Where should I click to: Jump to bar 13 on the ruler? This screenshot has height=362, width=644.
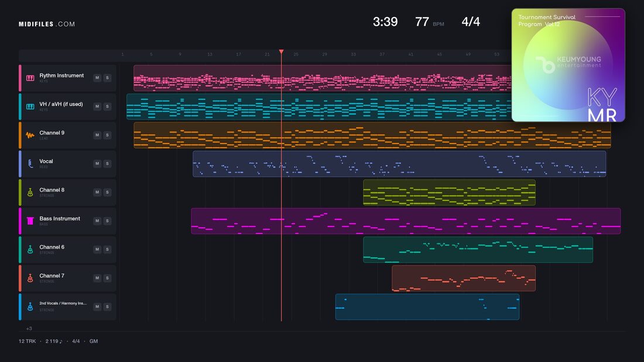210,54
